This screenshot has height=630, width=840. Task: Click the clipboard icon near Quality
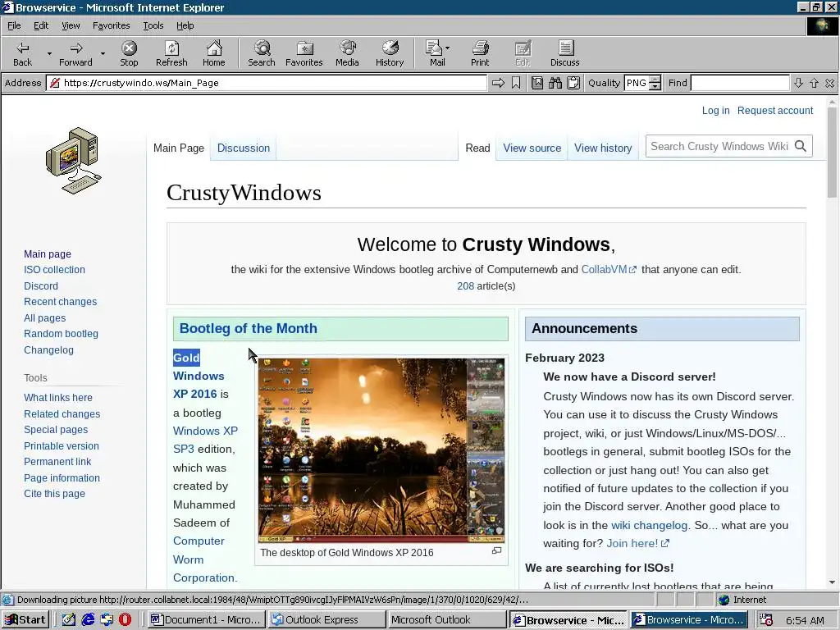(x=573, y=83)
